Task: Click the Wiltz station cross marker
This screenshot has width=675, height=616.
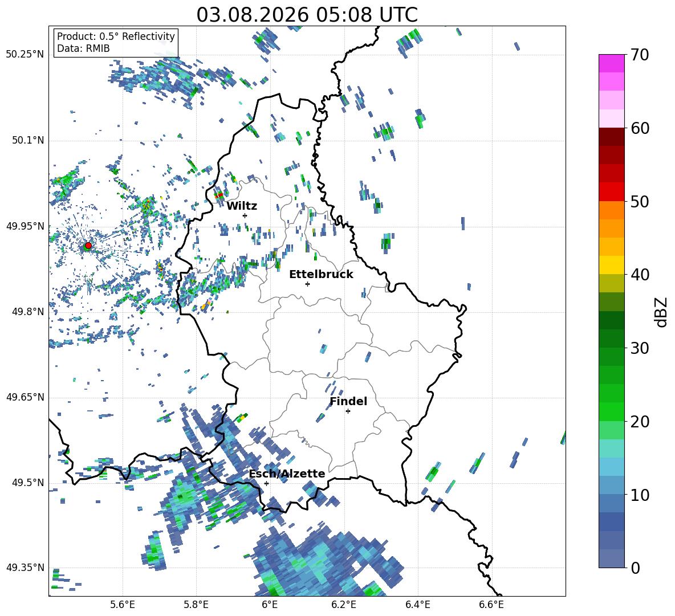Action: coord(245,215)
